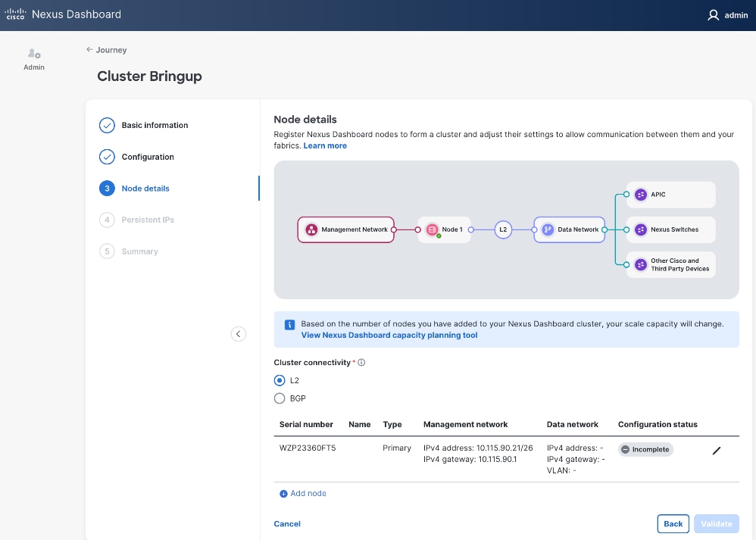
Task: Edit node WZP23360FT5 with pencil icon
Action: pos(717,451)
